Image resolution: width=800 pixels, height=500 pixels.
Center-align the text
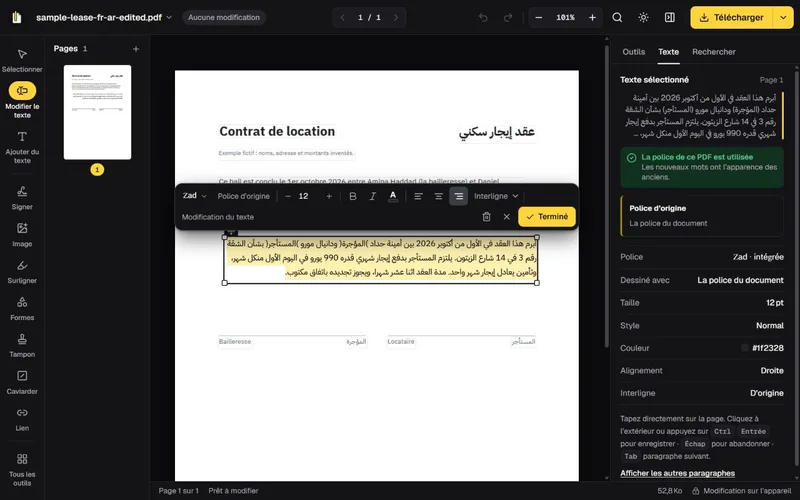(x=438, y=196)
